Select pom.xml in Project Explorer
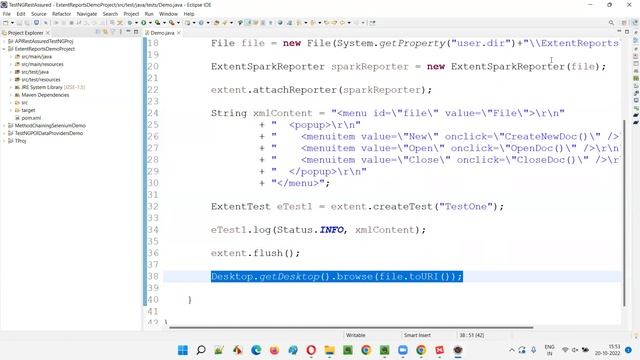 pos(31,118)
